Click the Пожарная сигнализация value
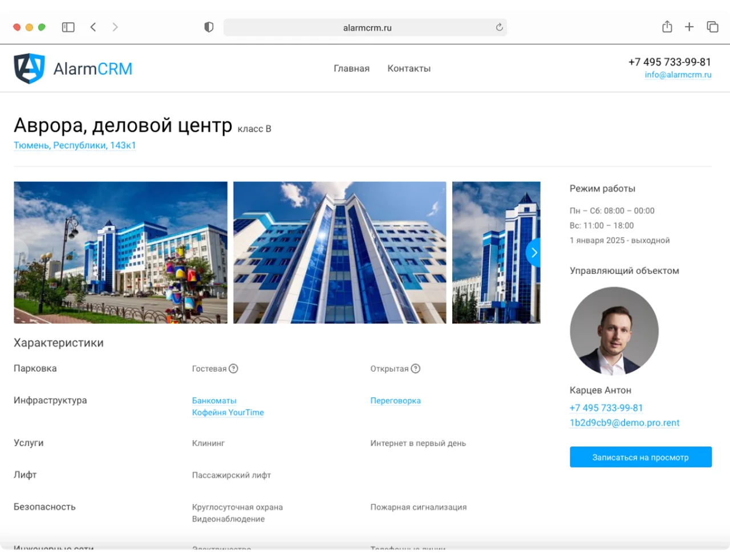Image resolution: width=730 pixels, height=560 pixels. point(419,507)
